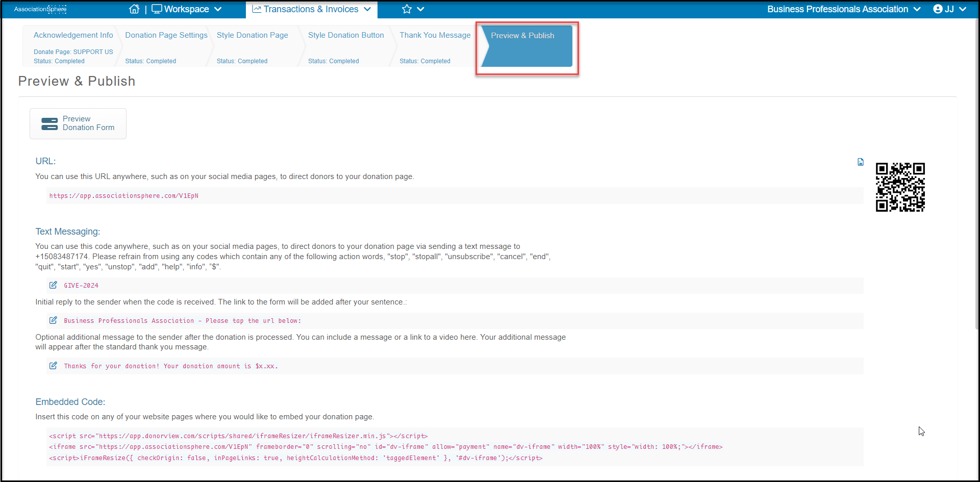The image size is (980, 482).
Task: Click the favorites star icon
Action: [x=407, y=9]
